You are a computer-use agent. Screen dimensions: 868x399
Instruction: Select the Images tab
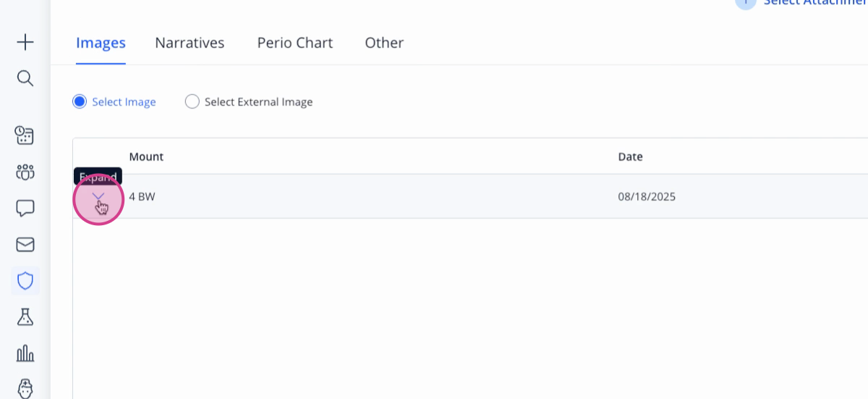pos(101,43)
